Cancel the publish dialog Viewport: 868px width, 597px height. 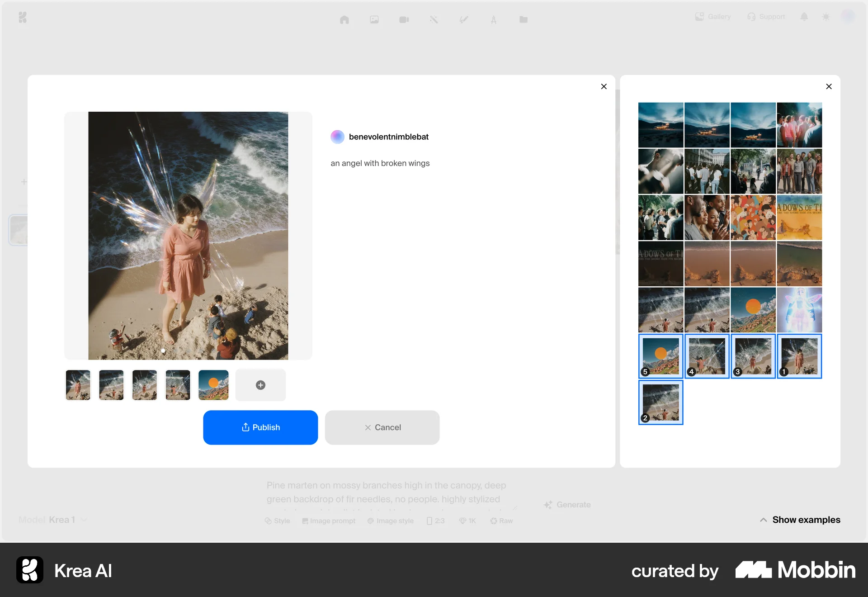click(382, 427)
